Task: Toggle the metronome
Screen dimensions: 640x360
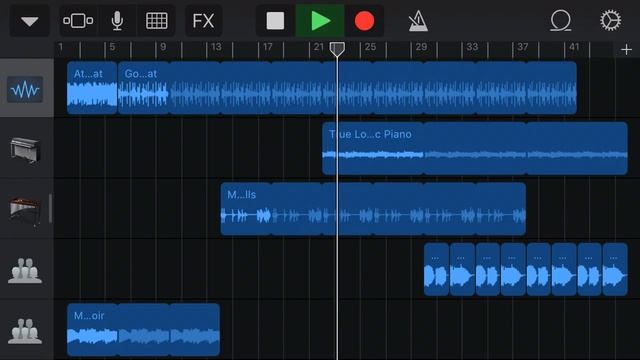Action: tap(418, 21)
